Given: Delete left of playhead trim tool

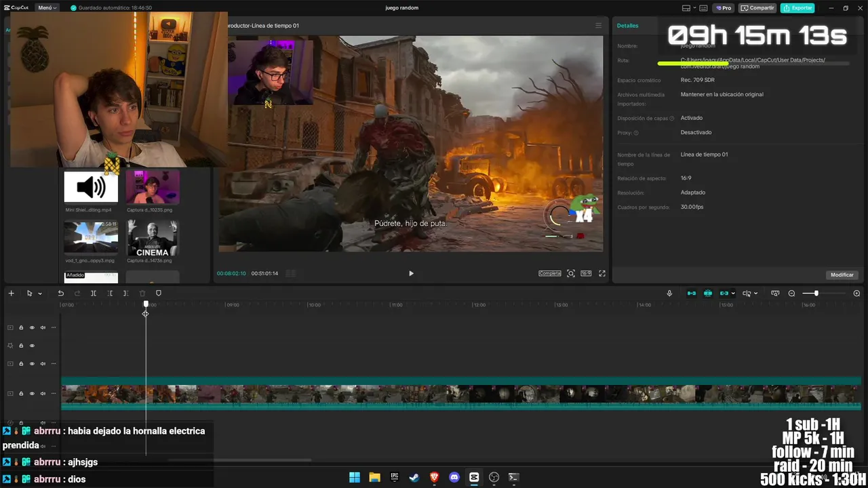Looking at the screenshot, I should (x=110, y=293).
